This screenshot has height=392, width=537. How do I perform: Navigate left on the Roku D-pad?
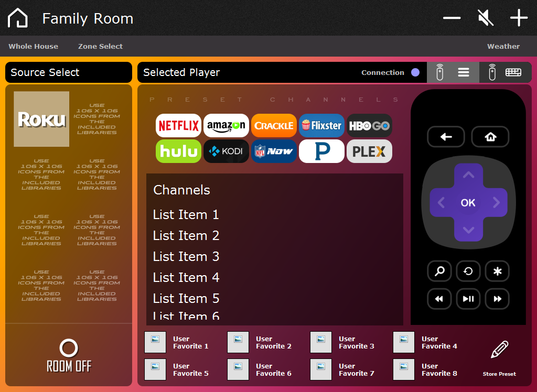coord(442,203)
